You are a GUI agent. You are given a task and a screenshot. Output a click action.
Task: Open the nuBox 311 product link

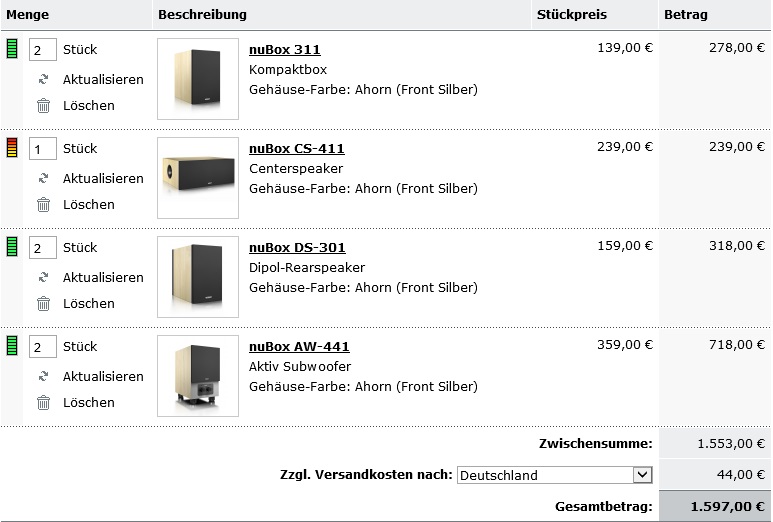click(x=284, y=50)
